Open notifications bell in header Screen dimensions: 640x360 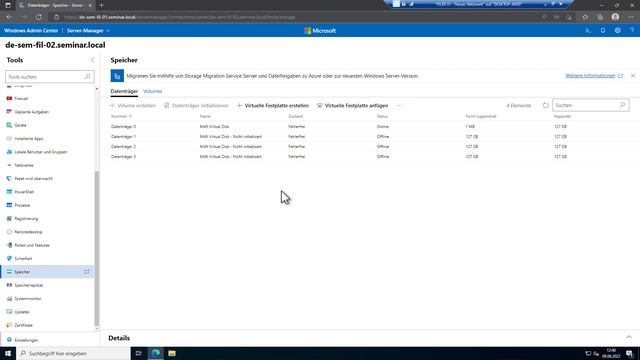(603, 31)
